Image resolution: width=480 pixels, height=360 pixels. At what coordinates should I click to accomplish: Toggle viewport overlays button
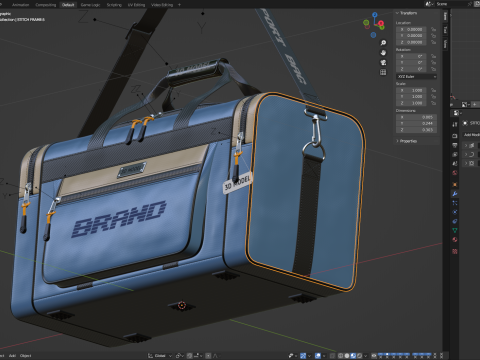click(318, 356)
